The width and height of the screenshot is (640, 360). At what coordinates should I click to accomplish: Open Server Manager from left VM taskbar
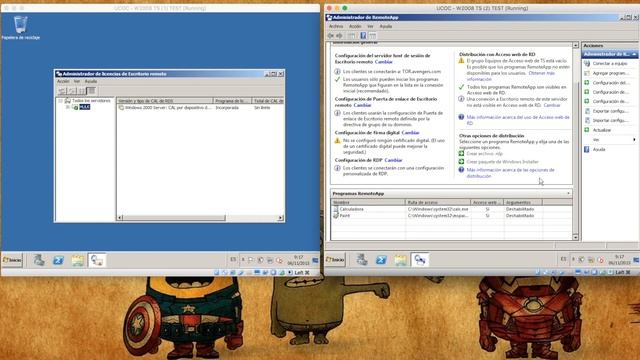(39, 260)
